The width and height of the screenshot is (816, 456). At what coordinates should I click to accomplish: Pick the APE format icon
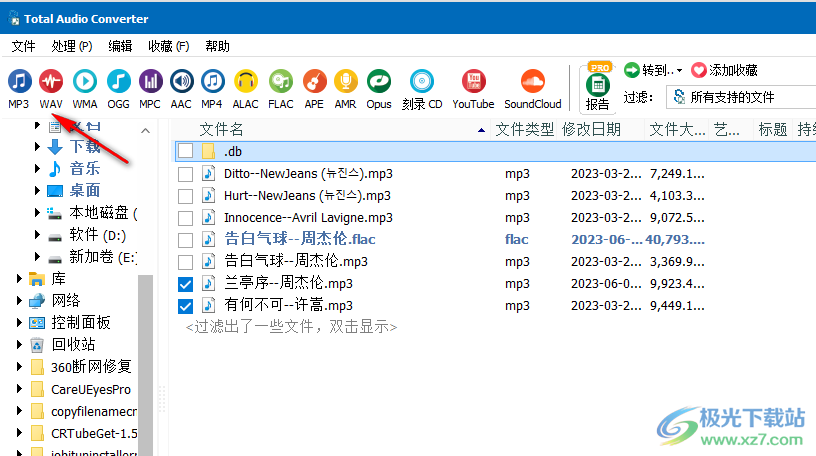pyautogui.click(x=314, y=89)
